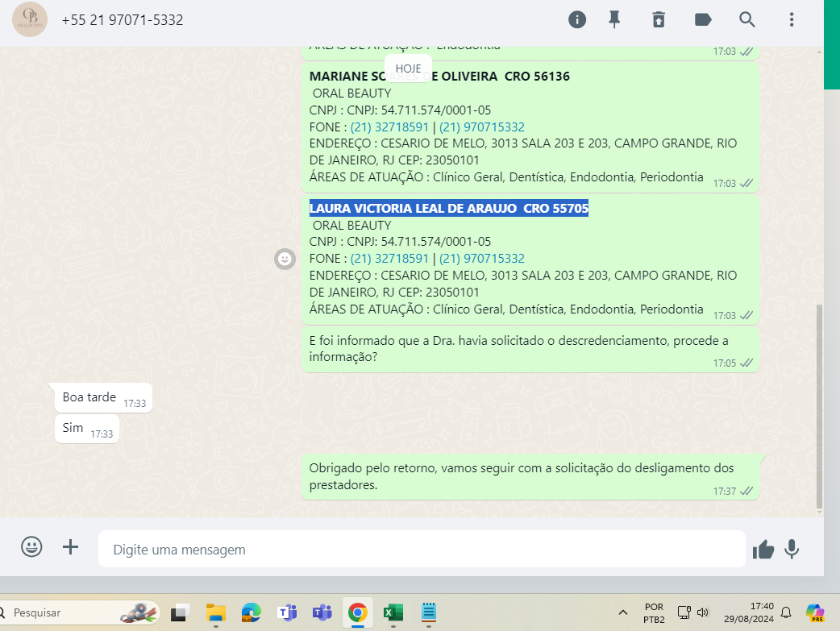Click the highlighted 'LAURA VICTORIA LEAL DE ARAUJO CRO 55705' text
Image resolution: width=840 pixels, height=631 pixels.
coord(449,209)
